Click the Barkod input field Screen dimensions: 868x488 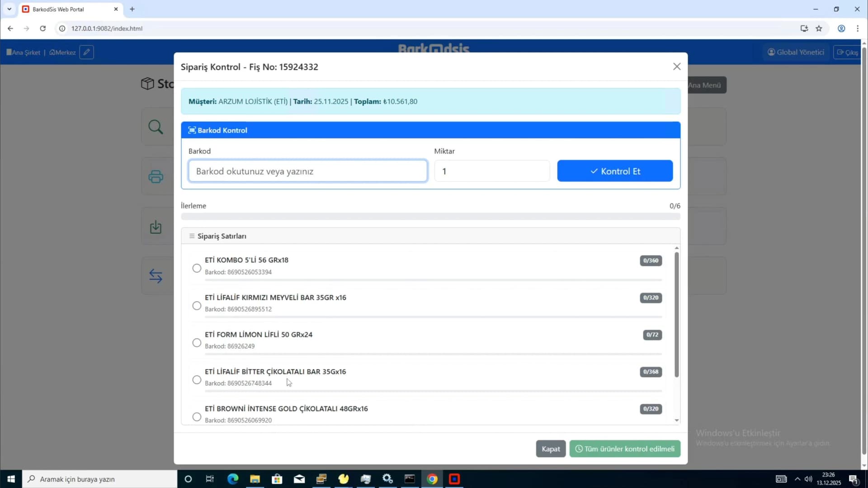click(307, 171)
